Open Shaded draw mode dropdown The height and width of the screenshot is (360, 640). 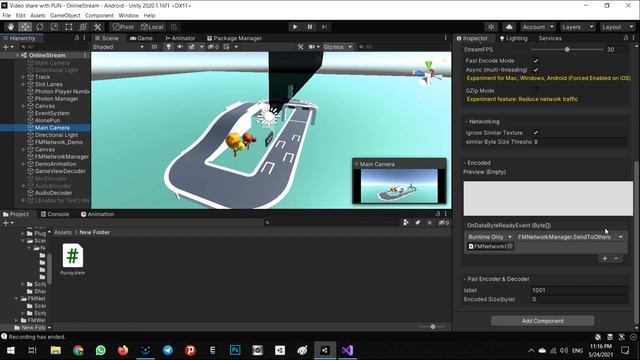(x=118, y=47)
